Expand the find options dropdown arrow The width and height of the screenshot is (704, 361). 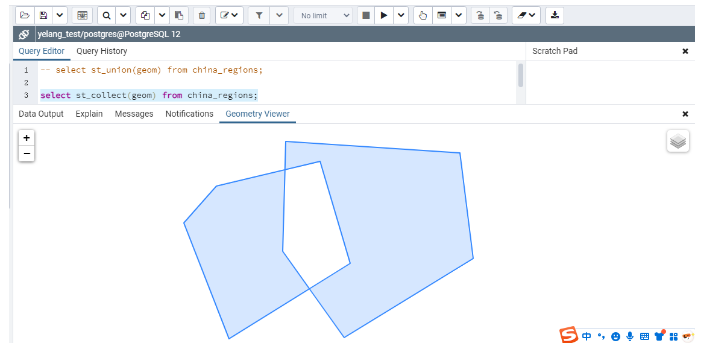tap(123, 15)
